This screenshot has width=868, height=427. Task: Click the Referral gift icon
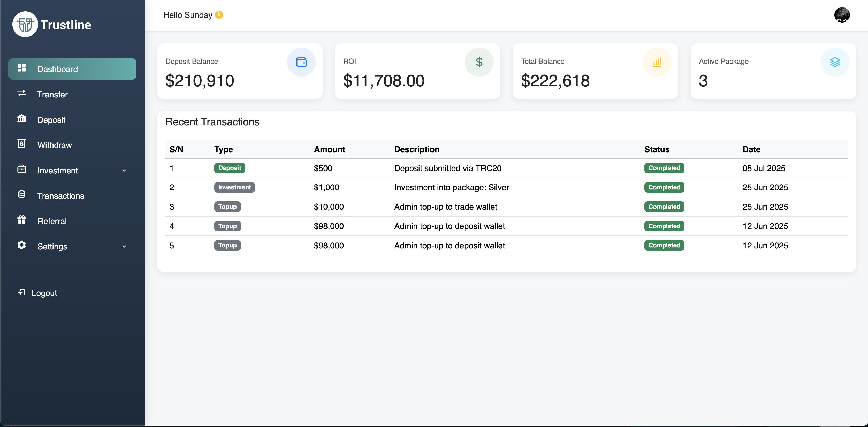(x=21, y=220)
